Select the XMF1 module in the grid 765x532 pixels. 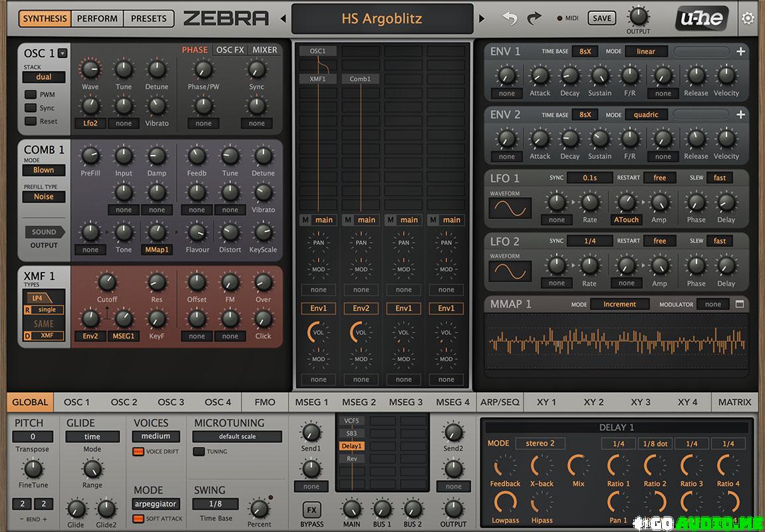pos(317,78)
